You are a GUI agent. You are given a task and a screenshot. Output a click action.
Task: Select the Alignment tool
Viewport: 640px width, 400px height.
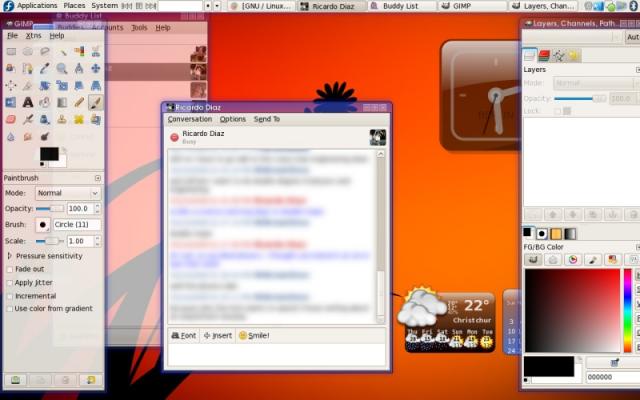[x=11, y=85]
